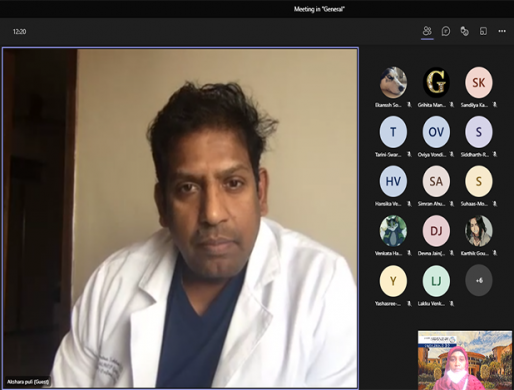Screen dimensions: 514x390
Task: Click the rooms/share tray icon
Action: pos(483,31)
